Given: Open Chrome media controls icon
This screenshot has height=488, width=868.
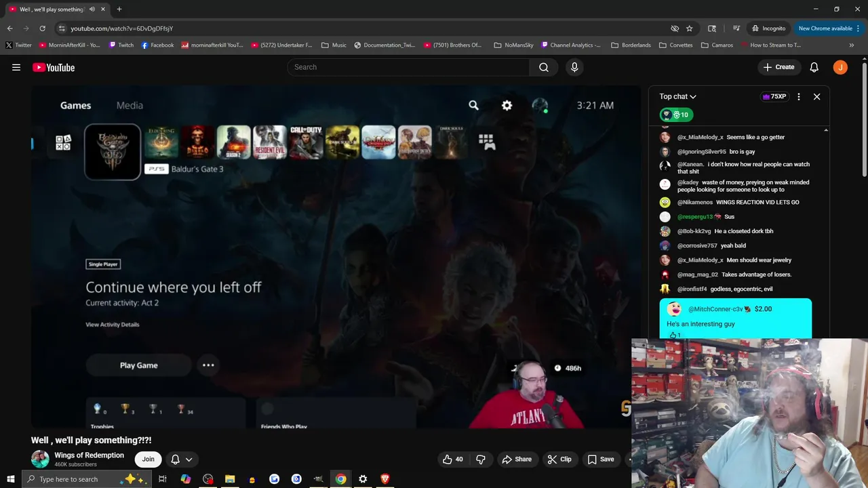Looking at the screenshot, I should (736, 28).
